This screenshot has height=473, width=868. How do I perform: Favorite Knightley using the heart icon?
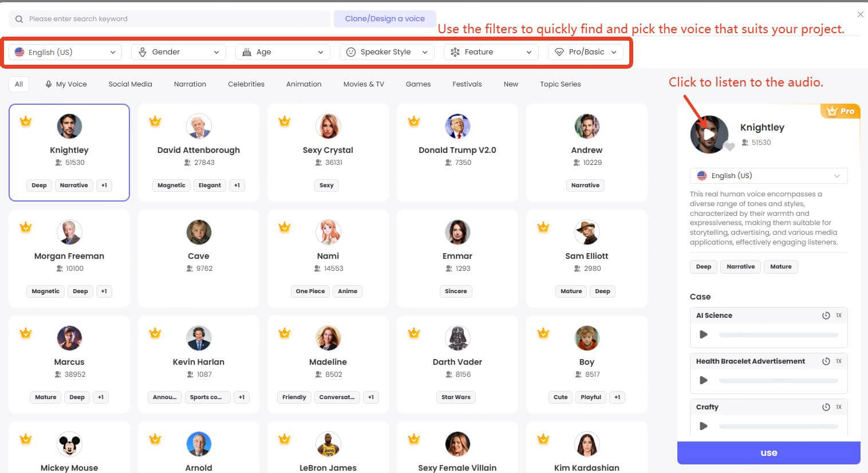(731, 147)
